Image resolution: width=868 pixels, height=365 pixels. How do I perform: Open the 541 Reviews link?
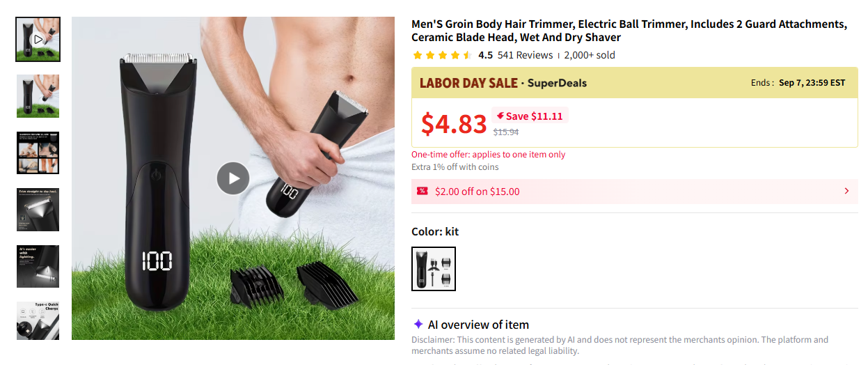point(525,55)
